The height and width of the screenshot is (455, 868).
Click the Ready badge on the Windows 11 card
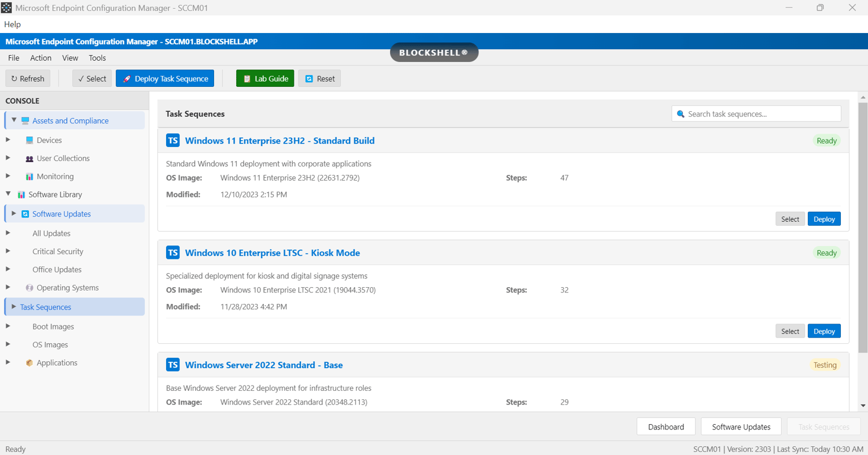[x=827, y=141]
